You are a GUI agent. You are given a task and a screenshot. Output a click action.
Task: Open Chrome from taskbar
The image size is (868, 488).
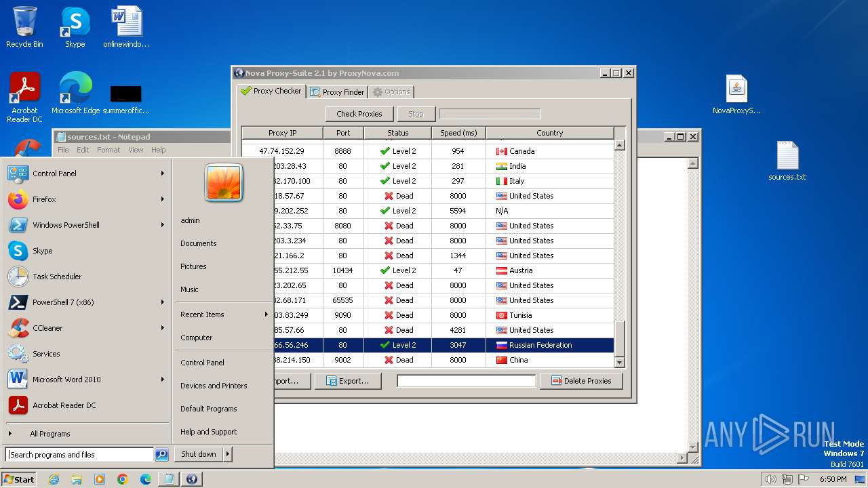click(123, 479)
